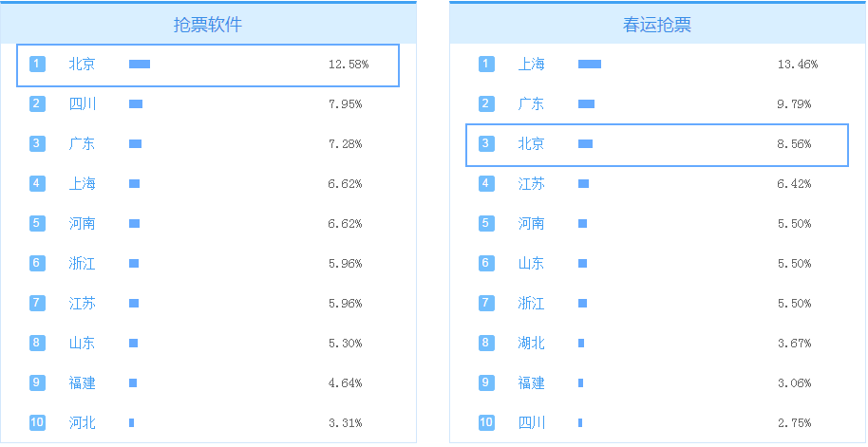Click rank 1 badge in 抢票软件 list
Image resolution: width=868 pixels, height=447 pixels.
coord(37,65)
